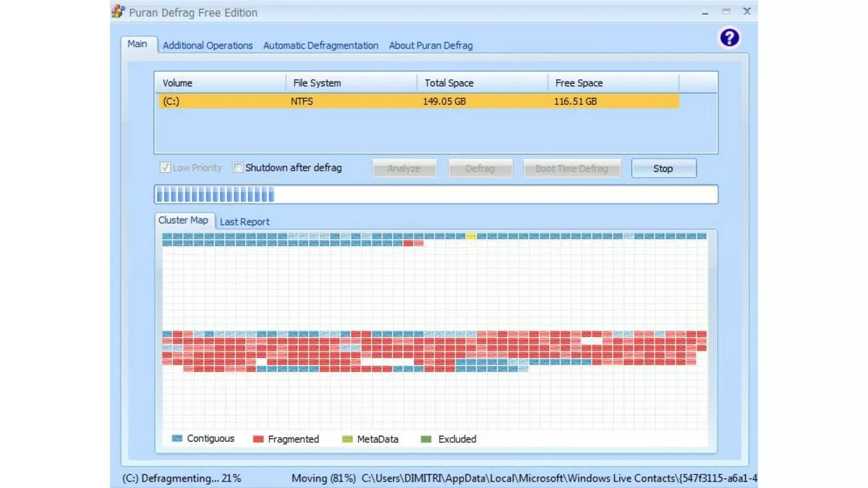
Task: Click the Contiguous legend color icon
Action: 178,438
